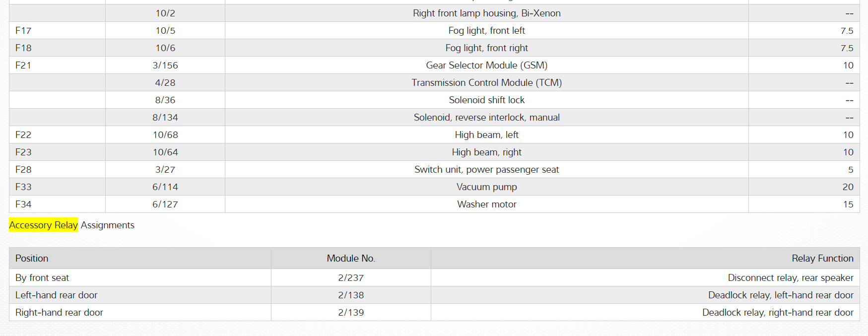Click the Right-hand rear door position cell
This screenshot has width=868, height=336.
tap(59, 313)
